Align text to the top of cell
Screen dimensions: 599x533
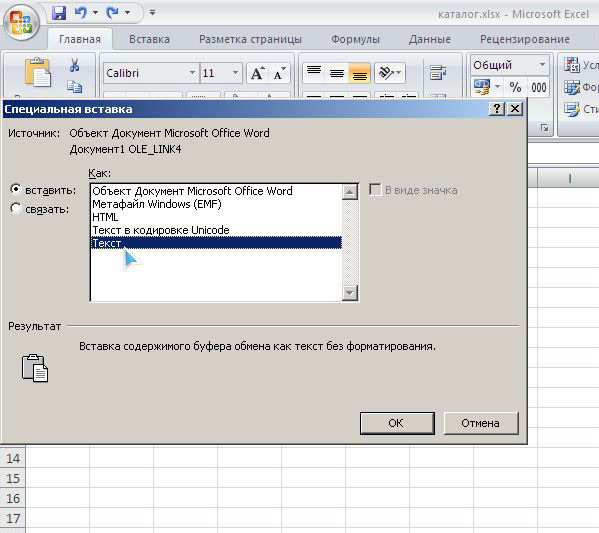314,73
